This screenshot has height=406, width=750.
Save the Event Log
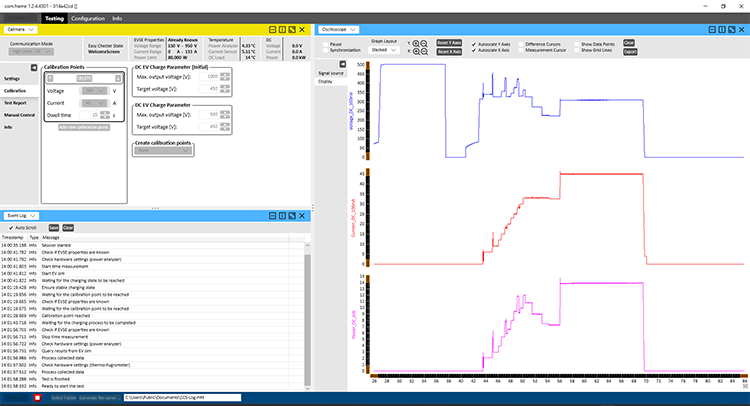coord(54,228)
